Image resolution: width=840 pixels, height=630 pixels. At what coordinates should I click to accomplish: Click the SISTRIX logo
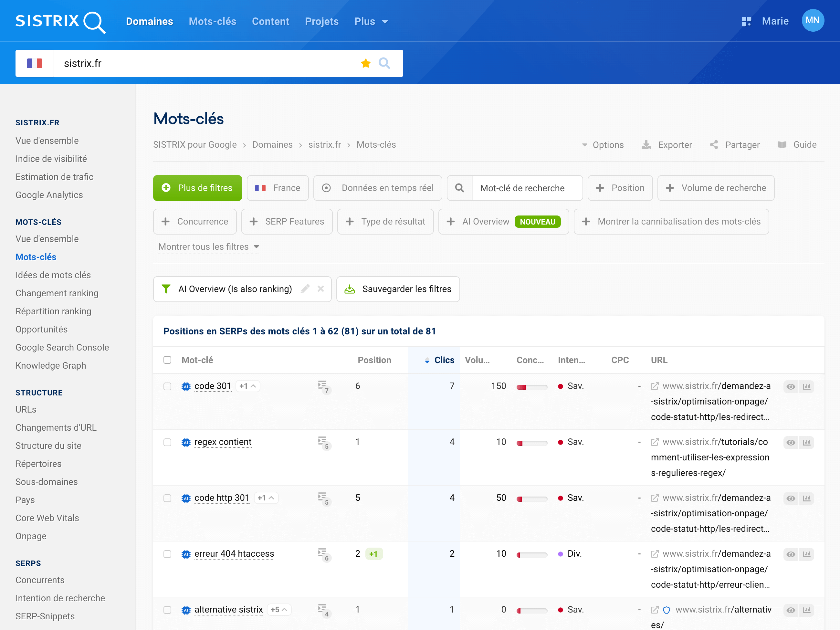coord(60,22)
